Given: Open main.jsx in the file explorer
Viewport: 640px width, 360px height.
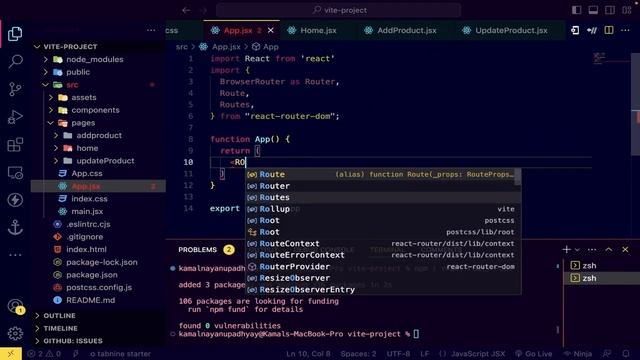Looking at the screenshot, I should pyautogui.click(x=87, y=211).
